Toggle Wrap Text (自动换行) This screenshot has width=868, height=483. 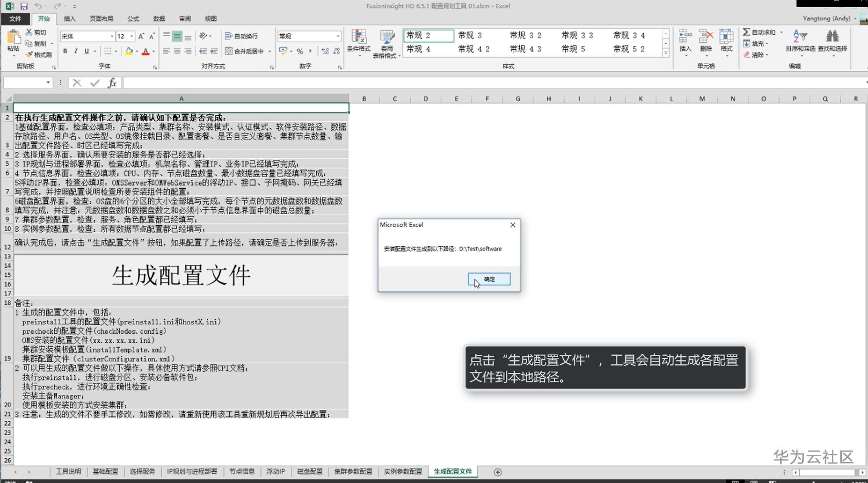(241, 36)
